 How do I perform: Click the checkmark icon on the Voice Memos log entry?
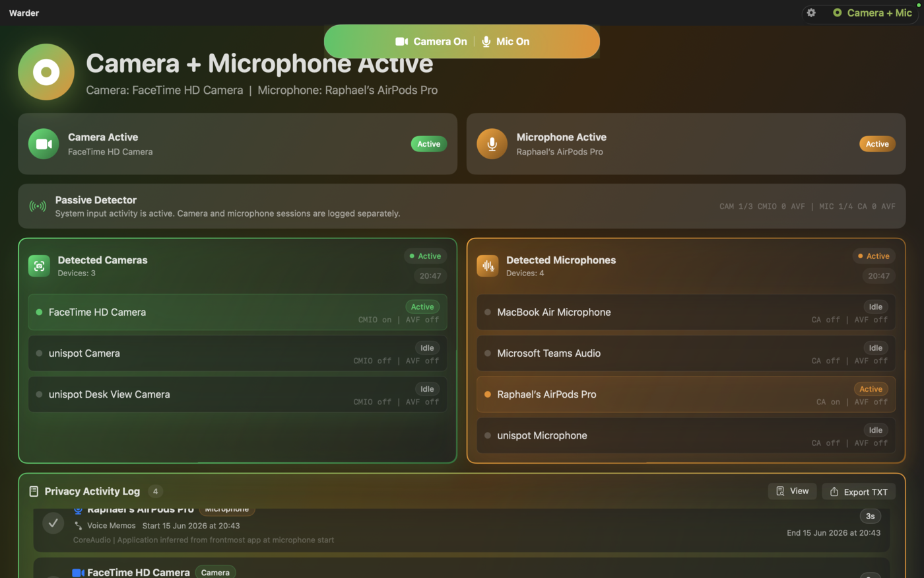coord(53,523)
